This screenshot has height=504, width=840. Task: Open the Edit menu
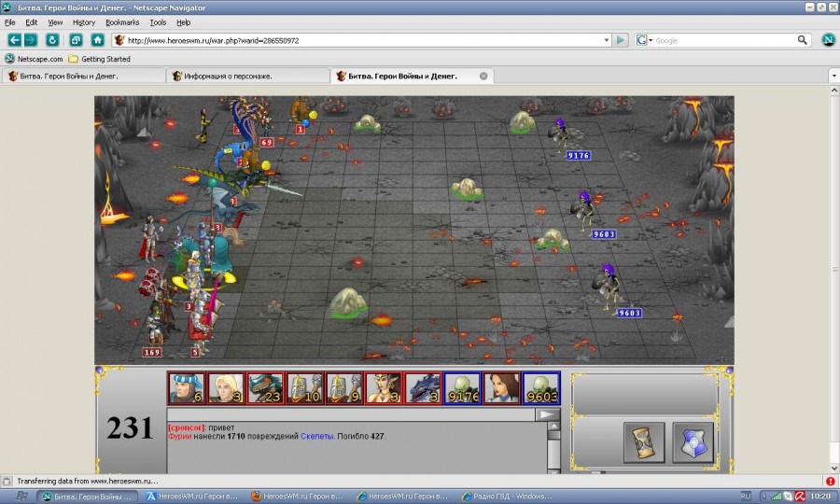pyautogui.click(x=31, y=22)
